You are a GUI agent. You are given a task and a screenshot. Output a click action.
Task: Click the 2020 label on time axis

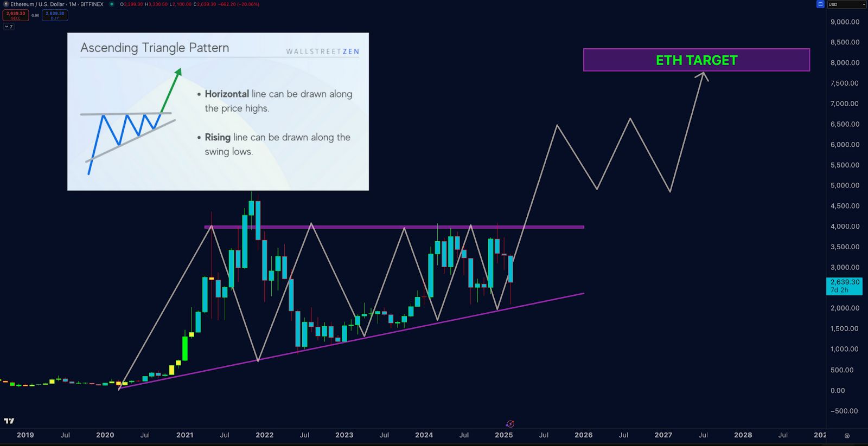[105, 435]
